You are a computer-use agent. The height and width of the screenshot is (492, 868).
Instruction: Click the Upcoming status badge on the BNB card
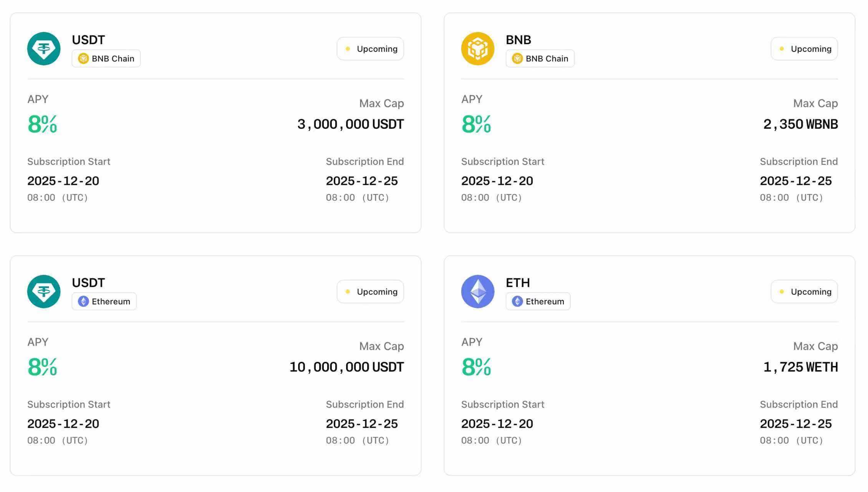tap(804, 49)
